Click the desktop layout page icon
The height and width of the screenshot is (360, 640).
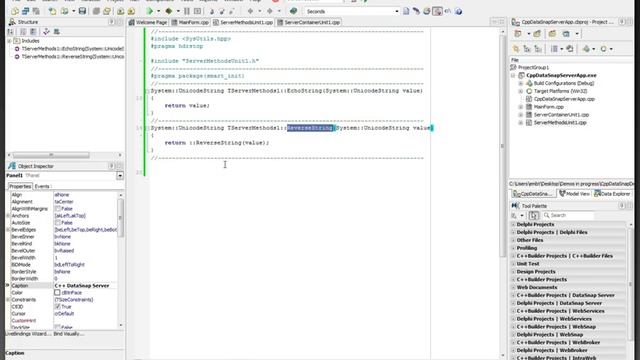pyautogui.click(x=406, y=11)
